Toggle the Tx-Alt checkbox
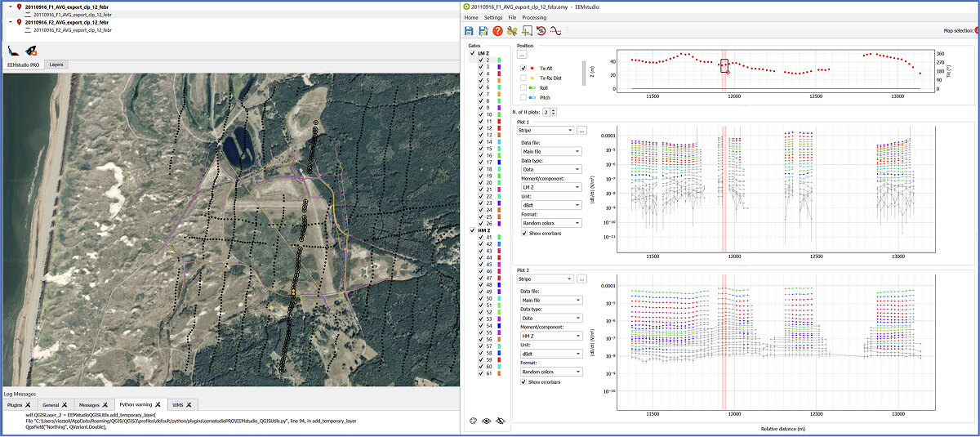The height and width of the screenshot is (437, 980). tap(523, 67)
